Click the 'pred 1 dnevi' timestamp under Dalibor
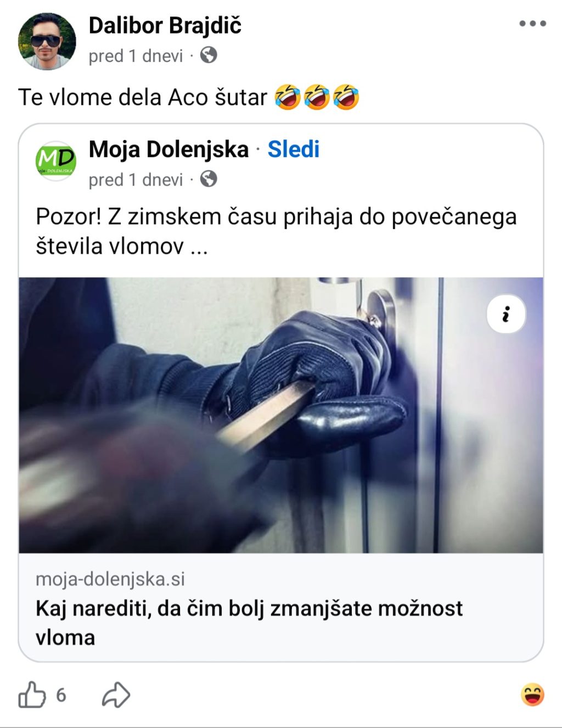Image resolution: width=562 pixels, height=728 pixels. pyautogui.click(x=136, y=56)
